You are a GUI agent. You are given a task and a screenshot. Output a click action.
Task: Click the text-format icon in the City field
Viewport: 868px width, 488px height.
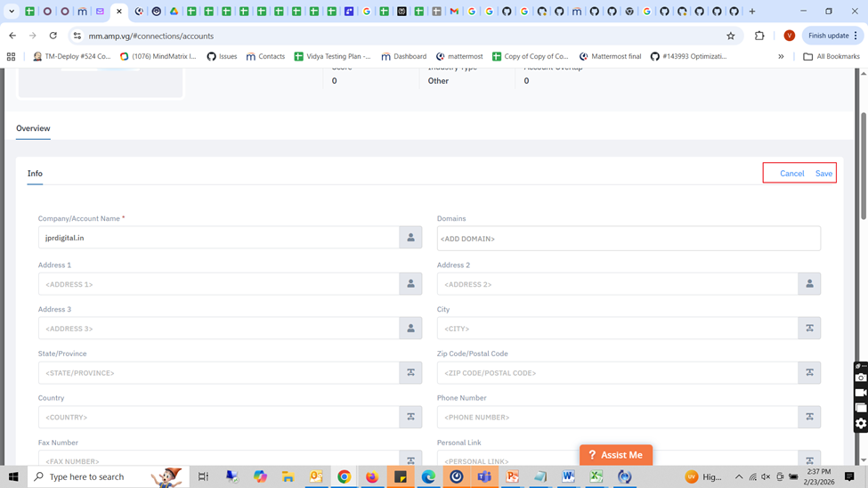(x=809, y=329)
